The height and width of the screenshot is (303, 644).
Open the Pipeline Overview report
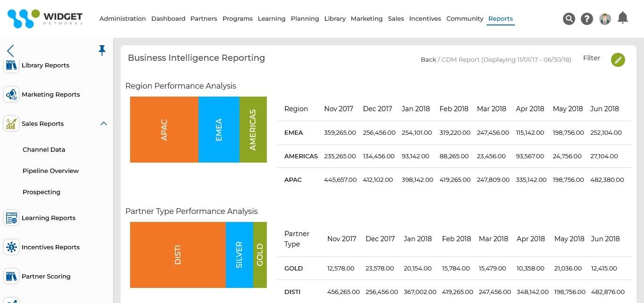tap(50, 171)
